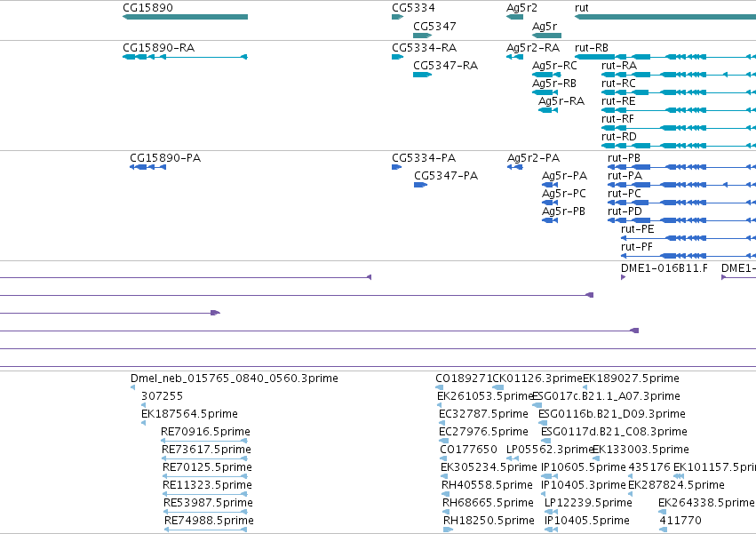Select EK264338.5prime EST
Viewport: 756px width, 534px height.
[663, 512]
